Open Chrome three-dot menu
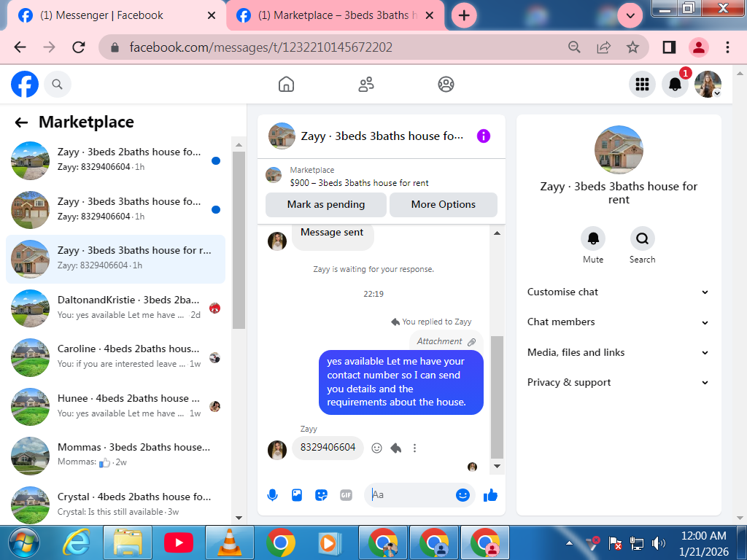Image resolution: width=747 pixels, height=560 pixels. (727, 47)
